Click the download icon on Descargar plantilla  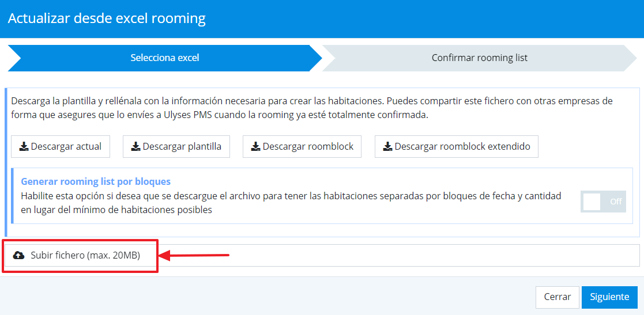click(135, 147)
